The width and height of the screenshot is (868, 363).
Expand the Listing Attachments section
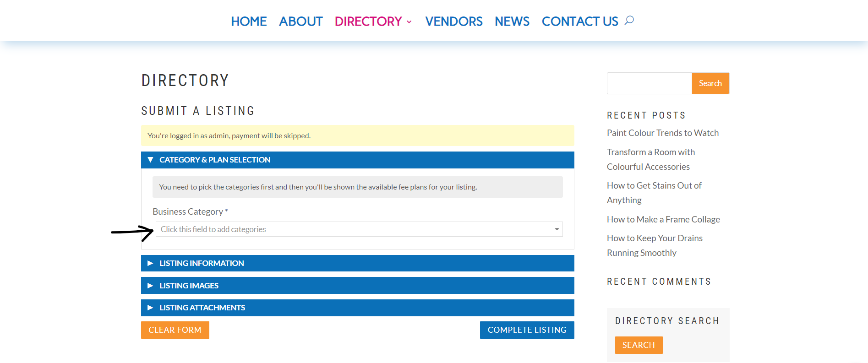(358, 308)
